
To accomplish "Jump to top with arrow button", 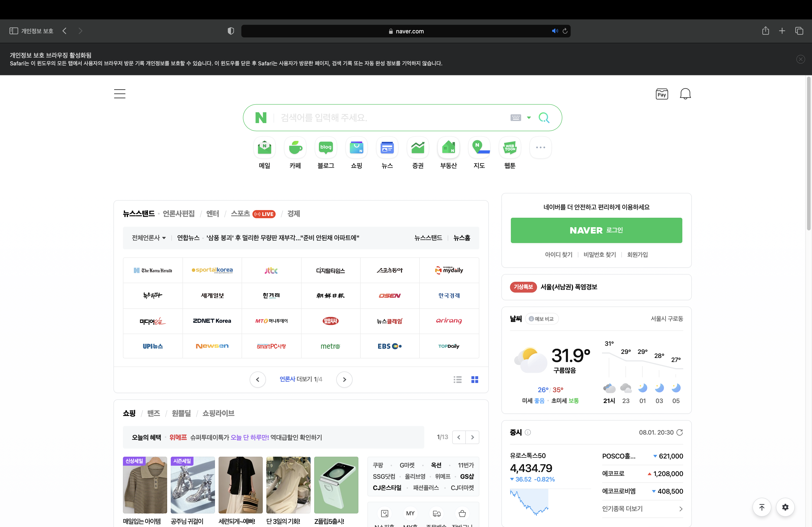I will (762, 507).
